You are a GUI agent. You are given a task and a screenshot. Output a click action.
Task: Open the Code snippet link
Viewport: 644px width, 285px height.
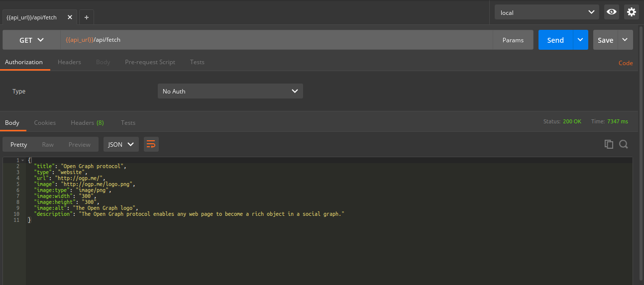click(x=625, y=63)
